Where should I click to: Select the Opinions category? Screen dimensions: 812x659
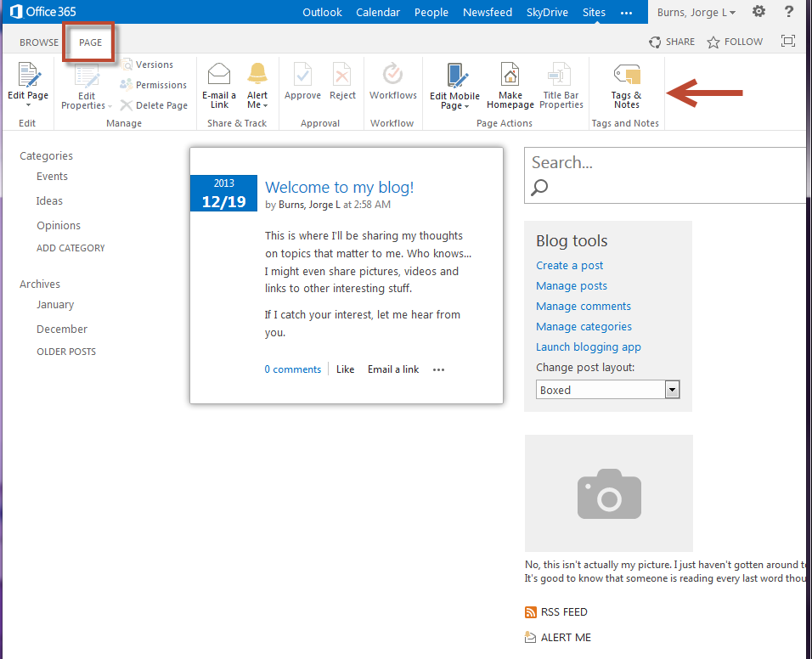59,225
